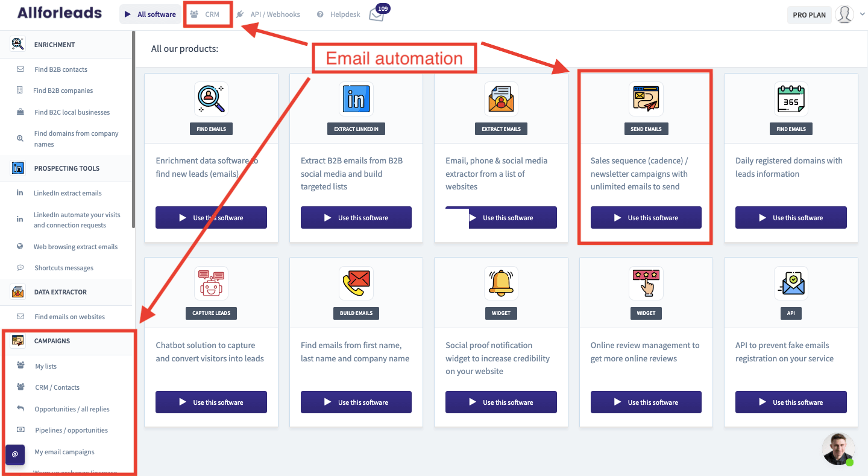
Task: Click the Capture Leads chatbot icon
Action: pos(211,283)
